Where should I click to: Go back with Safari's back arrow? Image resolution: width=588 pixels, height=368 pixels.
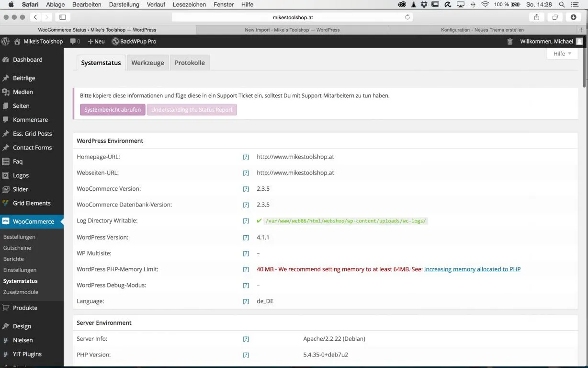[x=35, y=17]
